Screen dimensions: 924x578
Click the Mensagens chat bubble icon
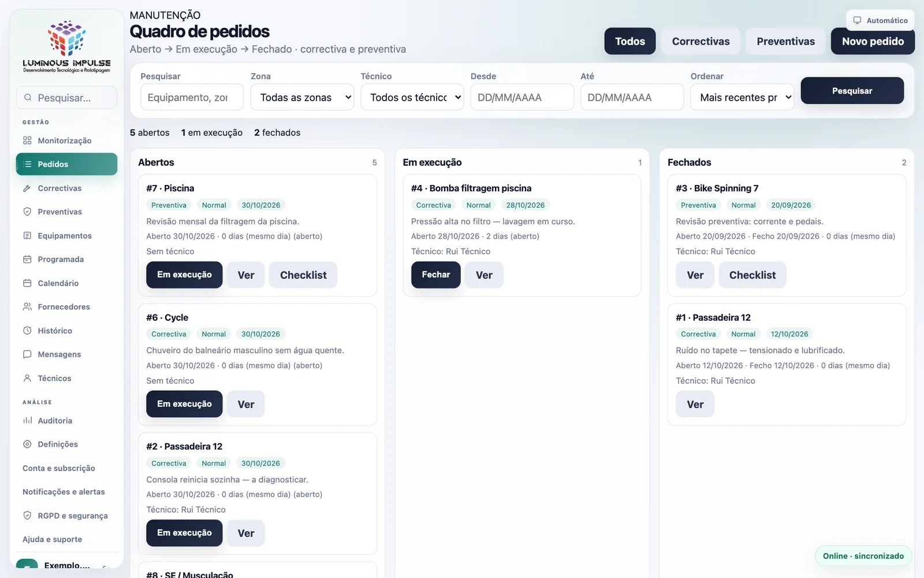27,354
